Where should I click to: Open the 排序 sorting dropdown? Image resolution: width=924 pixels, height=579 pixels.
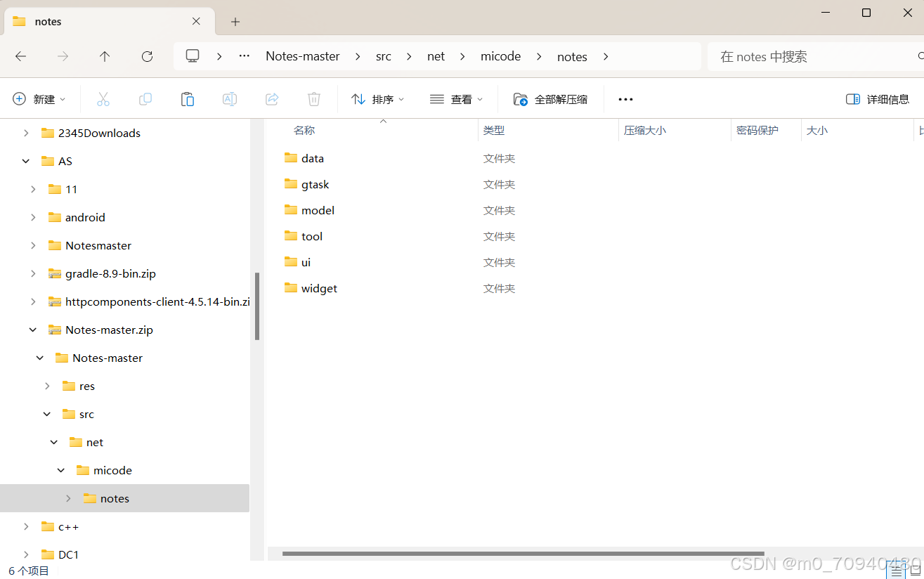point(378,98)
